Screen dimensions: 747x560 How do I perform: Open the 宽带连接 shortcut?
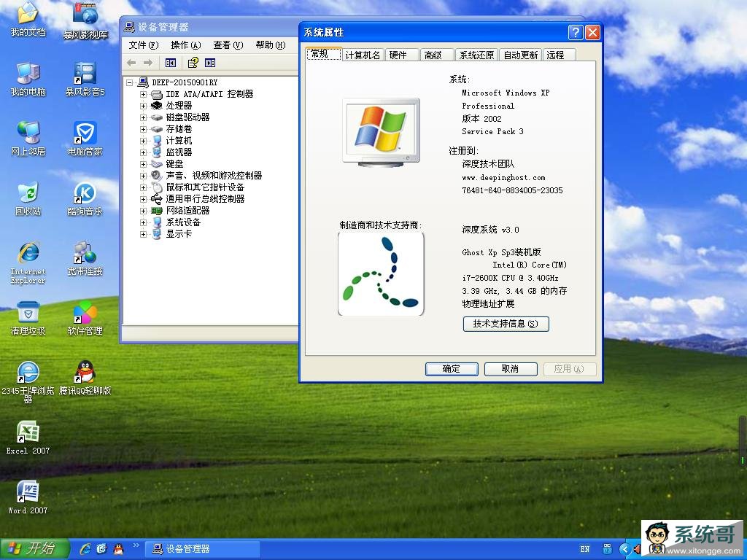(85, 259)
